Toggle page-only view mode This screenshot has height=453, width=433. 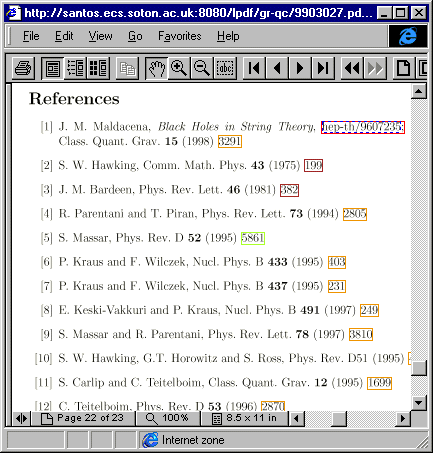pyautogui.click(x=52, y=68)
